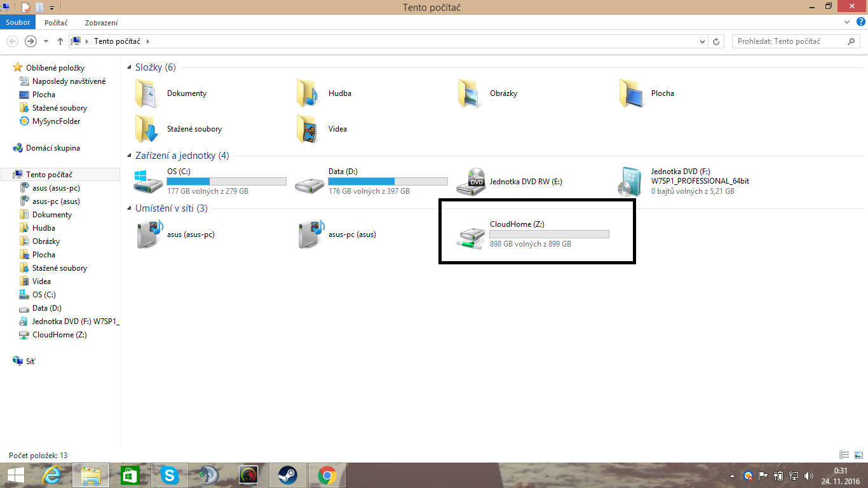Screen dimensions: 868x488
Task: Open Windows Store from the taskbar
Action: tap(130, 475)
